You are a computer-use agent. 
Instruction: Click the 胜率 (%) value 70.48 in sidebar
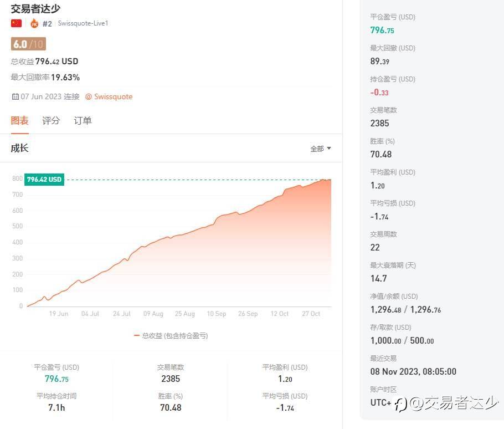[381, 154]
